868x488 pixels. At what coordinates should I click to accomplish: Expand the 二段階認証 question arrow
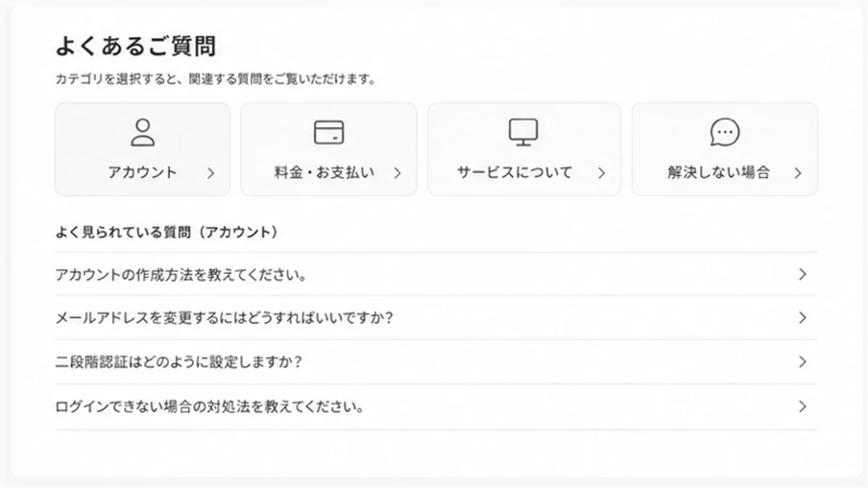[x=802, y=361]
